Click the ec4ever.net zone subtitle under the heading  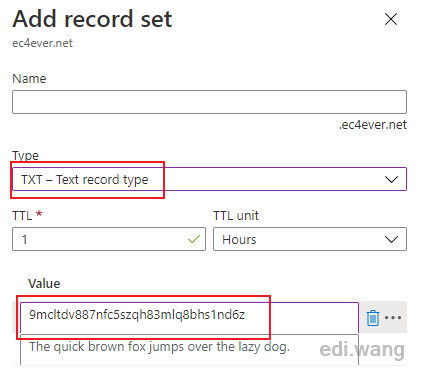[x=42, y=43]
